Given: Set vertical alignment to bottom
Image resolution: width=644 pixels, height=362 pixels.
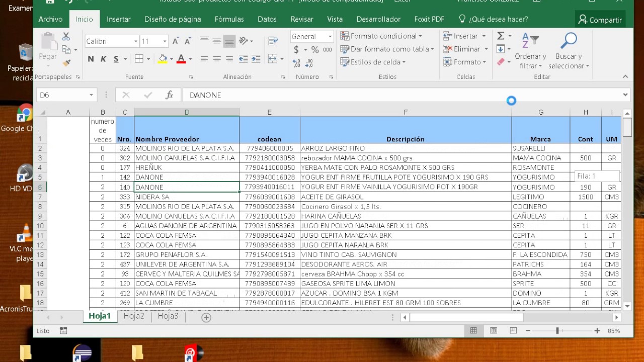Looking at the screenshot, I should (x=229, y=41).
